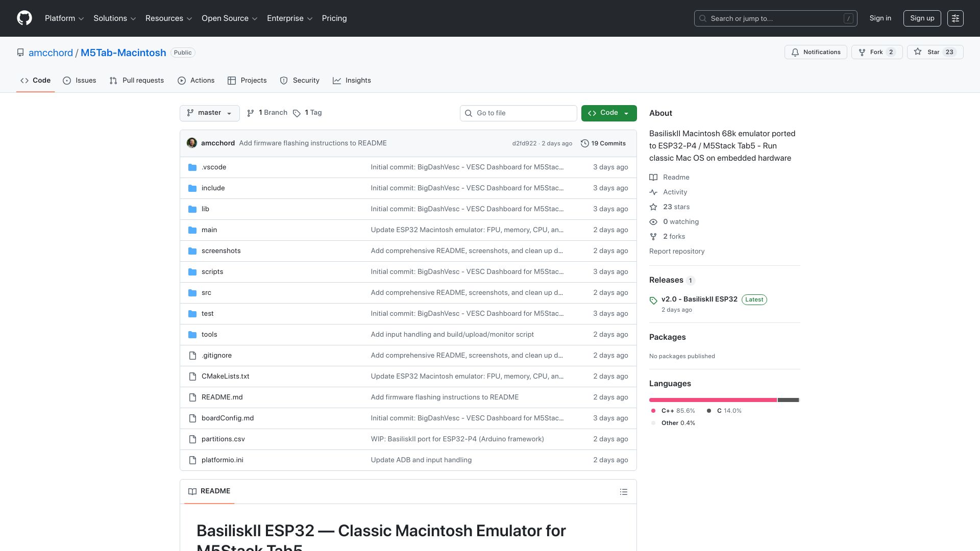The width and height of the screenshot is (980, 551).
Task: Click the Activity pulse icon in the About panel
Action: (x=653, y=192)
